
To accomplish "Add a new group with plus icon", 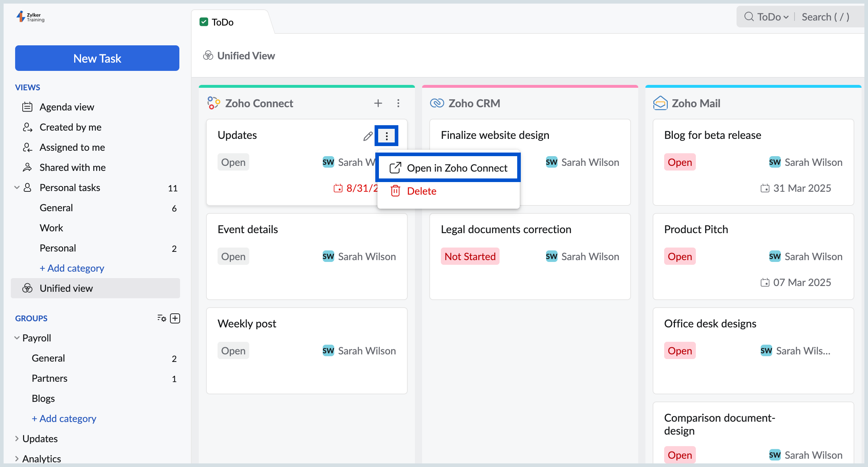I will 175,318.
